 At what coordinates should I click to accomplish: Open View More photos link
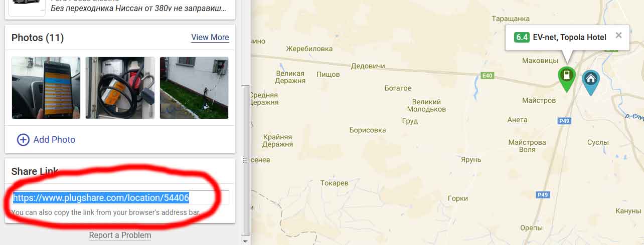pyautogui.click(x=210, y=38)
